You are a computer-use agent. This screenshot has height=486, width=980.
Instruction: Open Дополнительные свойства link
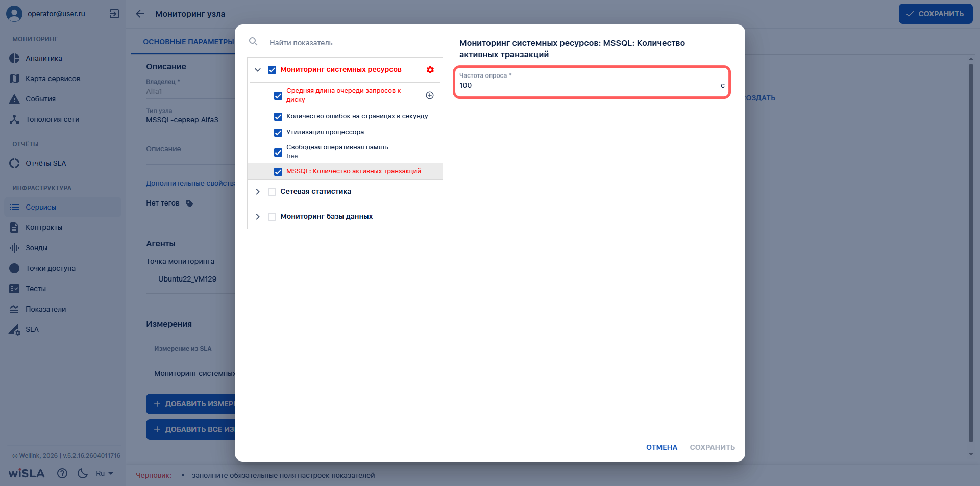pyautogui.click(x=190, y=183)
